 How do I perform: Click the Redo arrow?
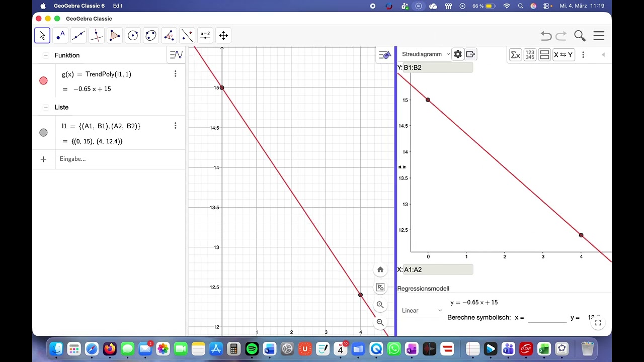(561, 36)
